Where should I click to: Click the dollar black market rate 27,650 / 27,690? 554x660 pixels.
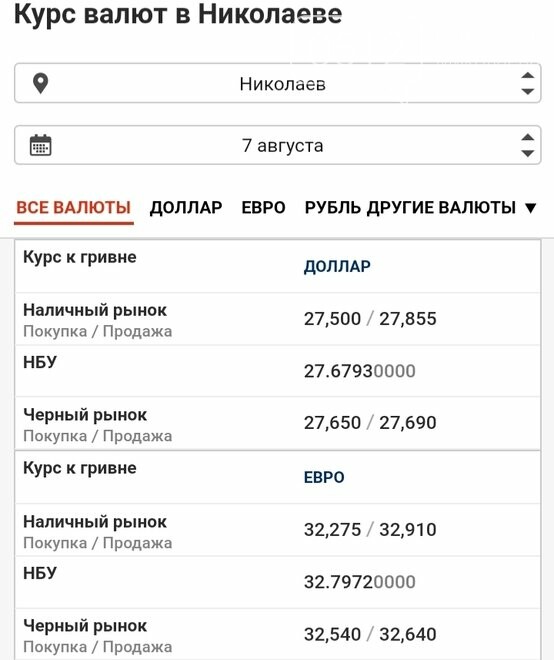pyautogui.click(x=370, y=423)
